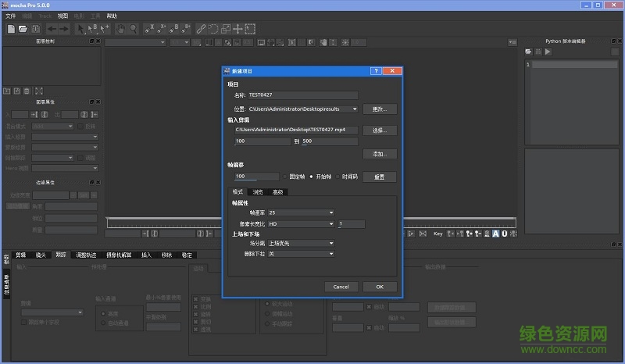Switch to the 高级 tab in dialog
The width and height of the screenshot is (625, 364).
click(277, 192)
